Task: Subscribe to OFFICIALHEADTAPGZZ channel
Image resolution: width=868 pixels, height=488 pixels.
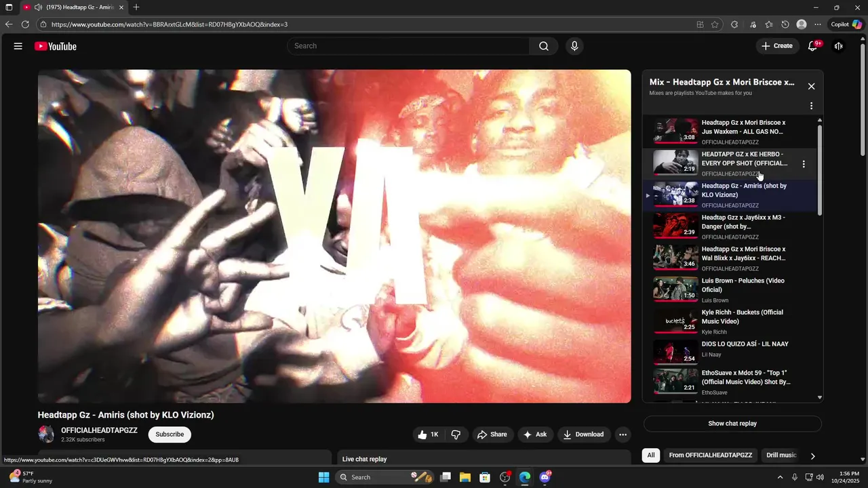Action: pos(170,434)
